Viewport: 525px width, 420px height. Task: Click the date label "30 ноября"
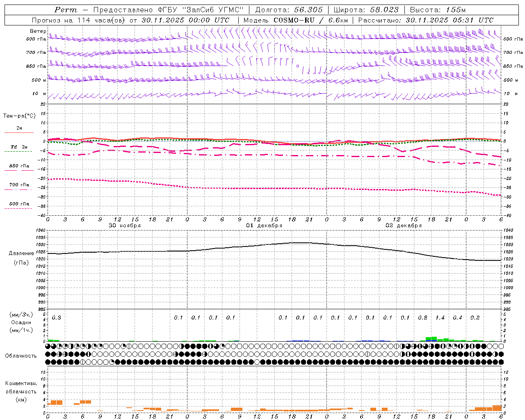pos(125,226)
